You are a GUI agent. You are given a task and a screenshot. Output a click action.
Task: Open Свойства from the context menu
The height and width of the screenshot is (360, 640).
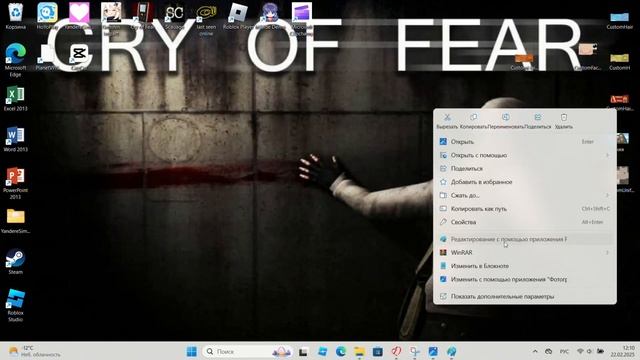[x=524, y=222]
